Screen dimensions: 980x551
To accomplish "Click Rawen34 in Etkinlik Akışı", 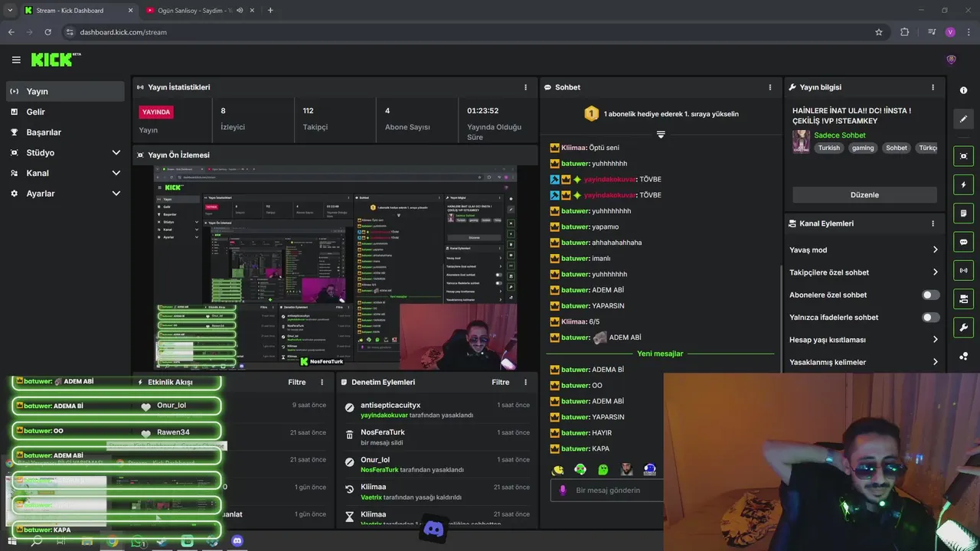I will point(173,432).
